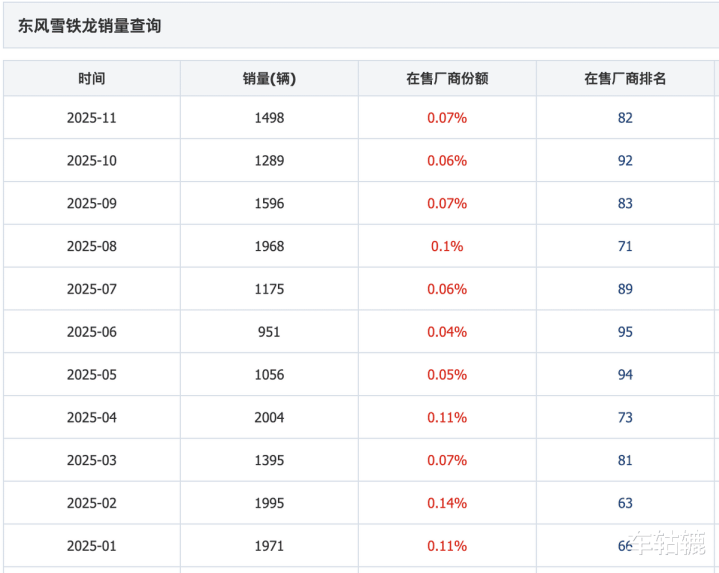Click the 0.06% share for 2025-07
The width and height of the screenshot is (719, 573).
pyautogui.click(x=447, y=289)
